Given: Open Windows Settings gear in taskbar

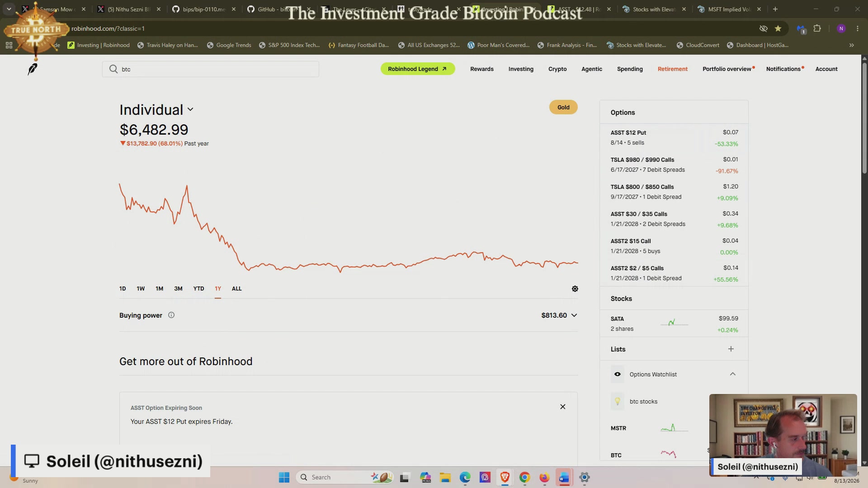Looking at the screenshot, I should click(x=584, y=477).
